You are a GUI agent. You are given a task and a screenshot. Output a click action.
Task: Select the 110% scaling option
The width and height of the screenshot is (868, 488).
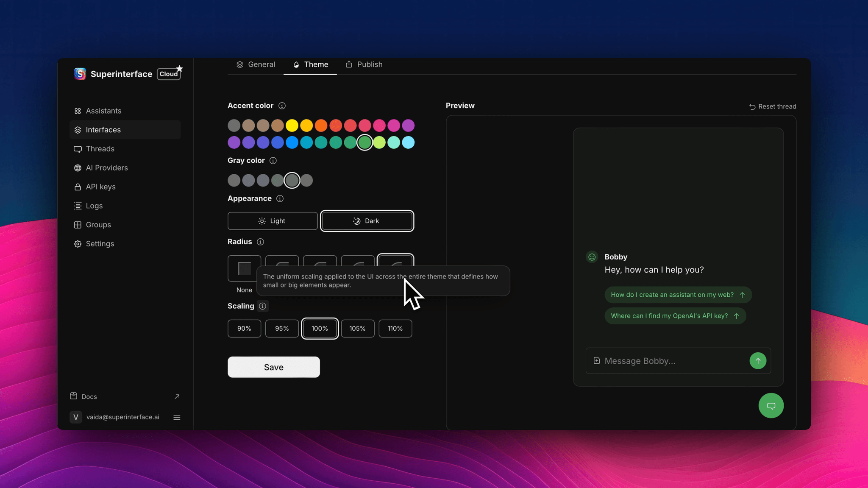pyautogui.click(x=395, y=328)
